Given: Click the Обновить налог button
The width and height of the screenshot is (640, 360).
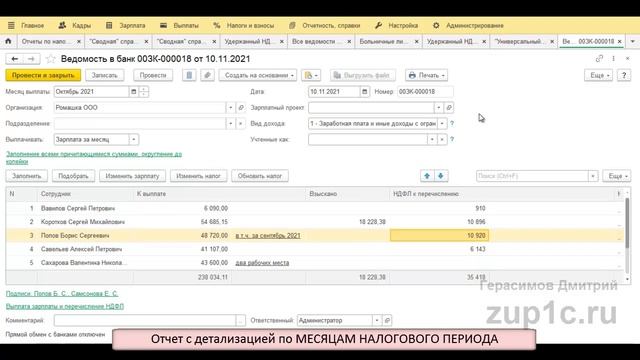Looking at the screenshot, I should point(260,176).
